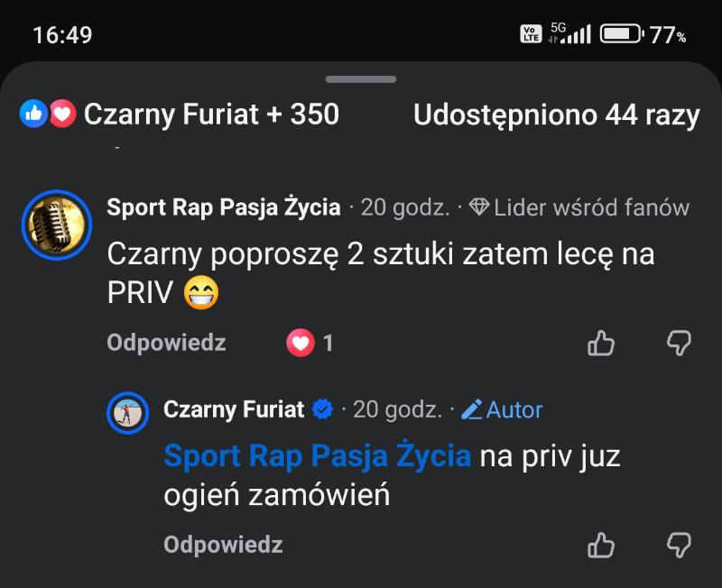The image size is (722, 588).
Task: Like Czarny Furiat's reply
Action: pyautogui.click(x=601, y=545)
